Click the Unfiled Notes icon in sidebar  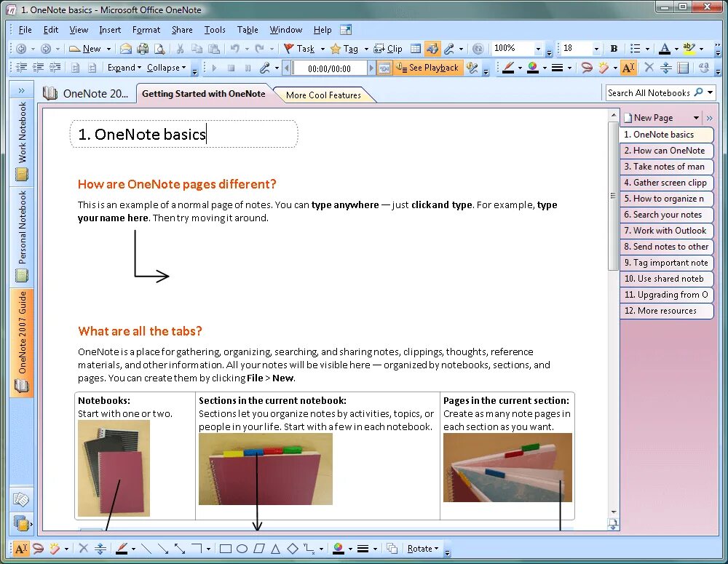click(x=21, y=499)
